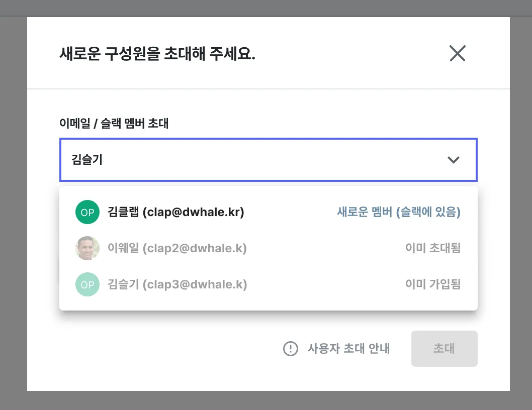Viewport: 532px width, 410px height.
Task: Click the 새로운 멤버 (슬랙에 있음) status label
Action: click(x=398, y=212)
